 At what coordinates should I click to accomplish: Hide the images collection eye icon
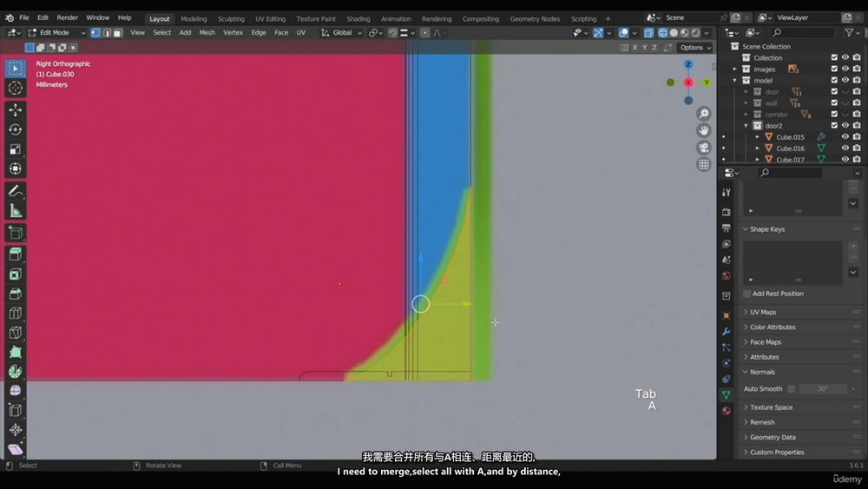tap(845, 69)
